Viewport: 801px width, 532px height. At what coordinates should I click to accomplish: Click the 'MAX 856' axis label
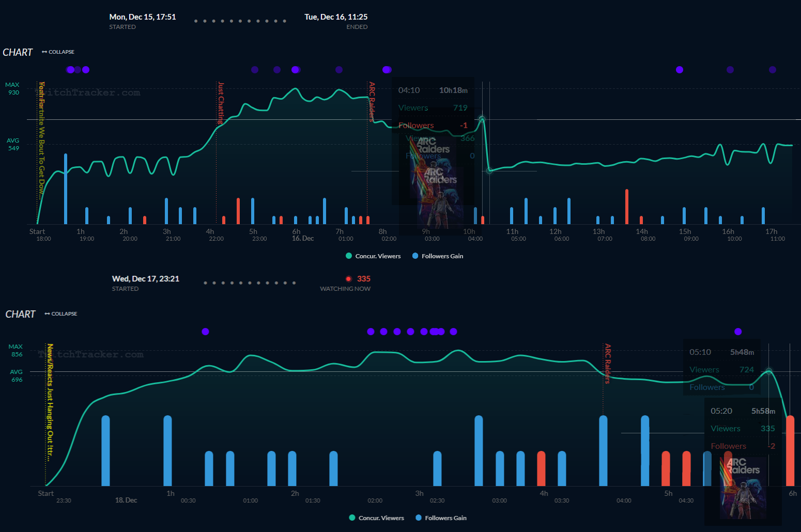click(x=16, y=351)
